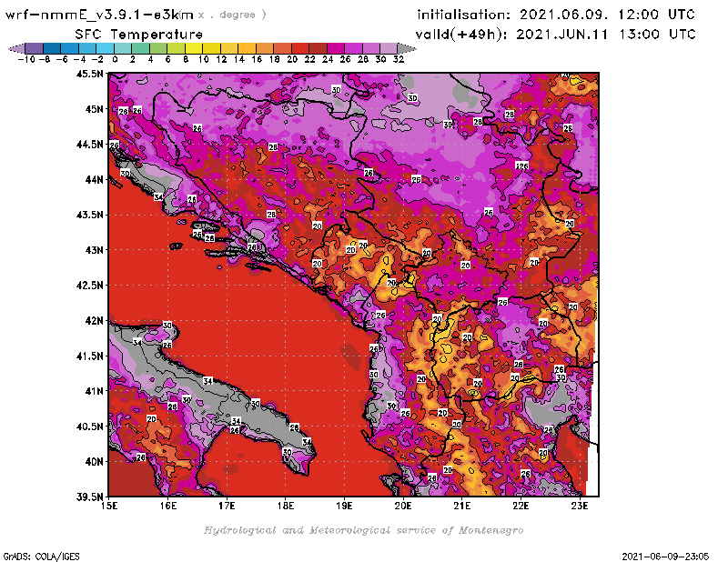This screenshot has height=562, width=728.
Task: Click the '40.5N' latitude axis label
Action: (x=89, y=427)
